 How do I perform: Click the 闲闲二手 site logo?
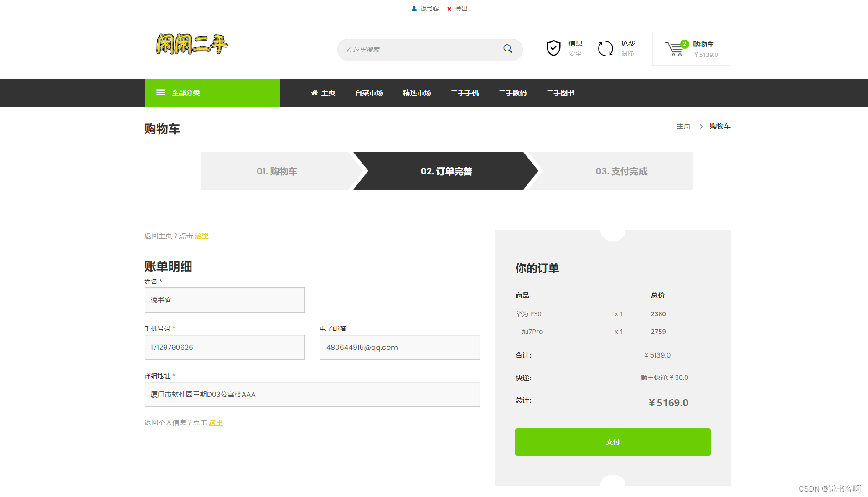192,44
